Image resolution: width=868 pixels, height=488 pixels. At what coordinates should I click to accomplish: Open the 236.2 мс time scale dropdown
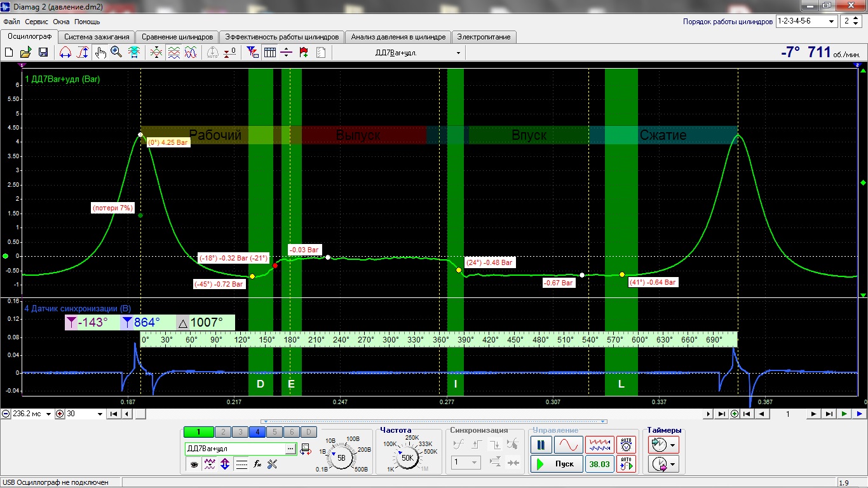[x=48, y=414]
